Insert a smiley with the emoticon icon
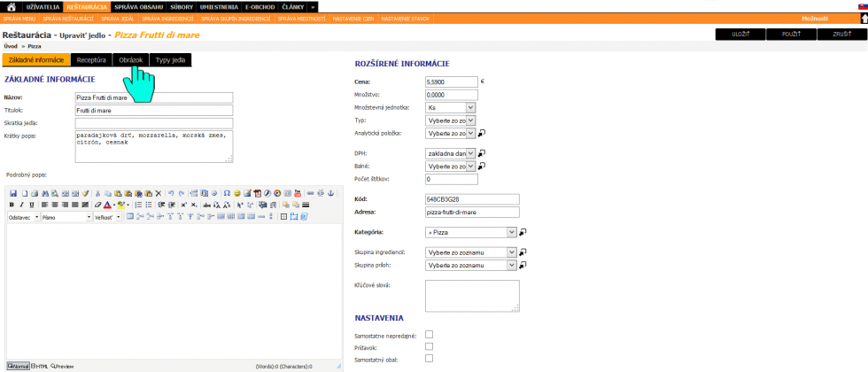Screen dimensions: 868x372 [x=237, y=192]
